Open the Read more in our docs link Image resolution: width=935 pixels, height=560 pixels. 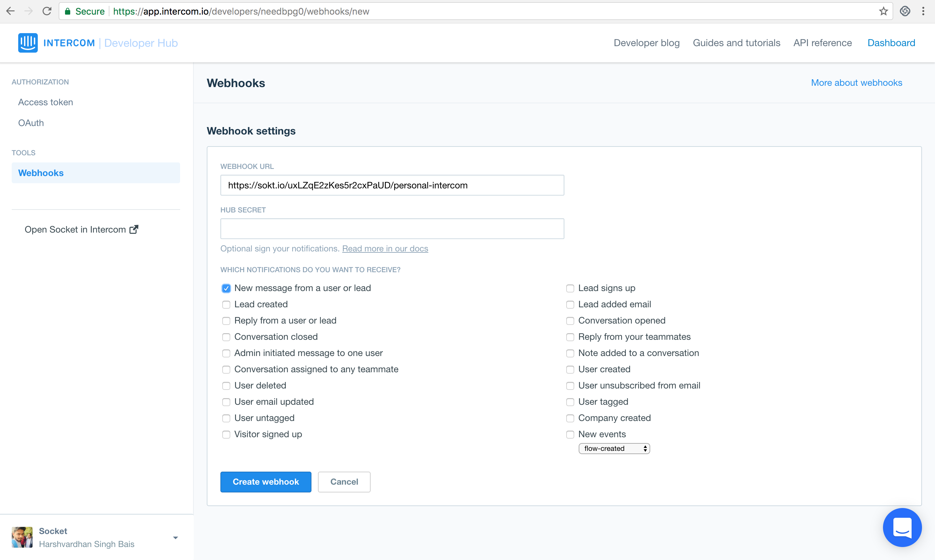click(x=385, y=248)
